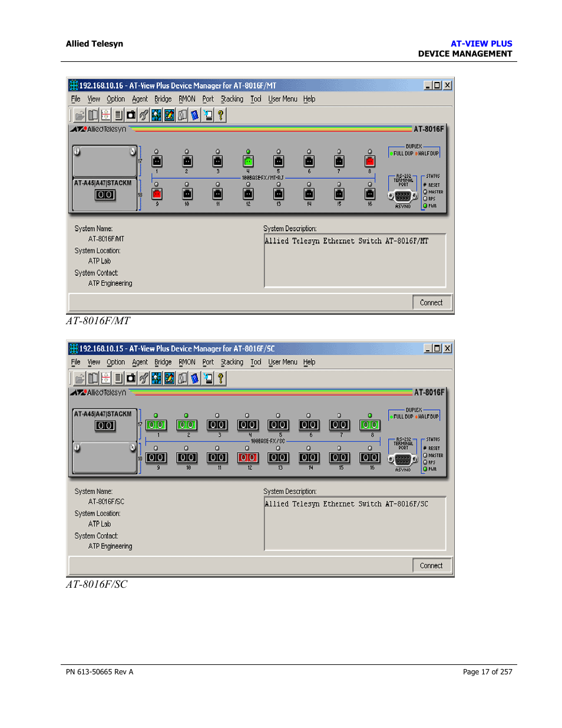The image size is (562, 728).
Task: Click the System Description box in the AT-8016F/SC window
Action: (355, 523)
